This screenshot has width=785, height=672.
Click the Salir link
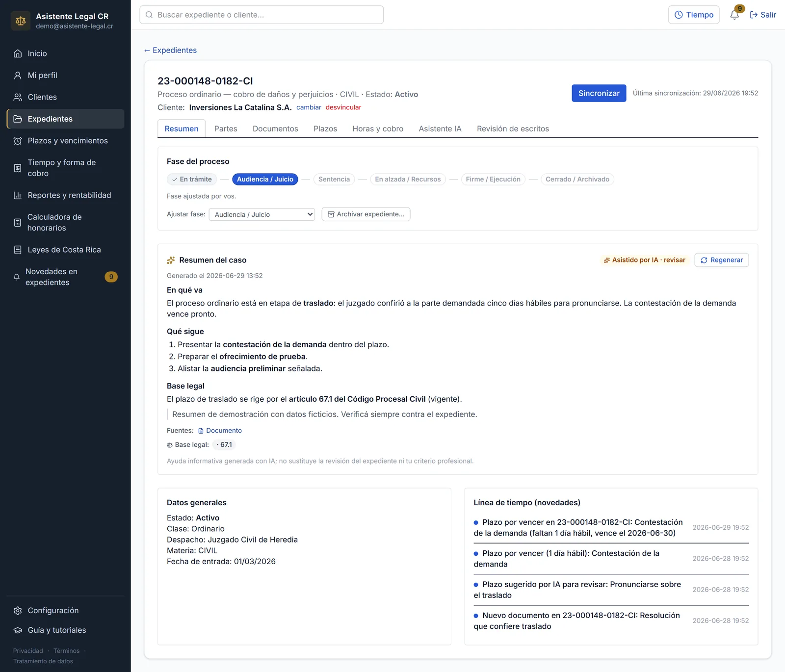point(763,15)
